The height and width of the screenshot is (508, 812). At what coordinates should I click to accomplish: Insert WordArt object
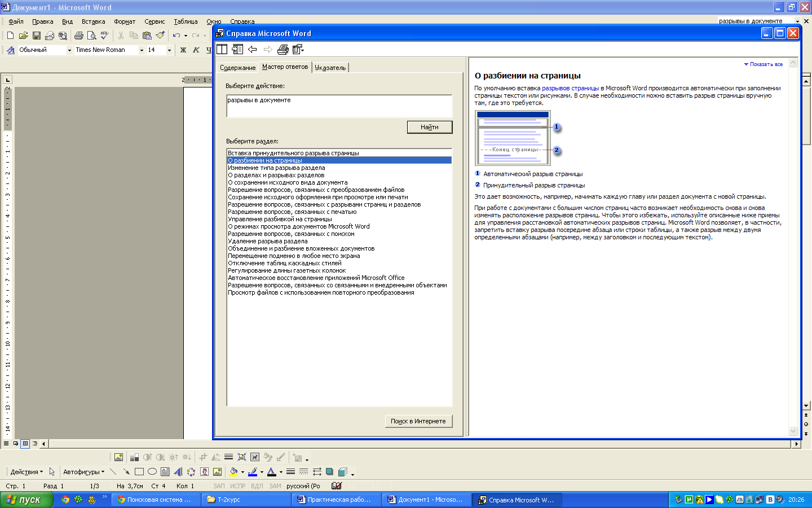click(x=178, y=472)
